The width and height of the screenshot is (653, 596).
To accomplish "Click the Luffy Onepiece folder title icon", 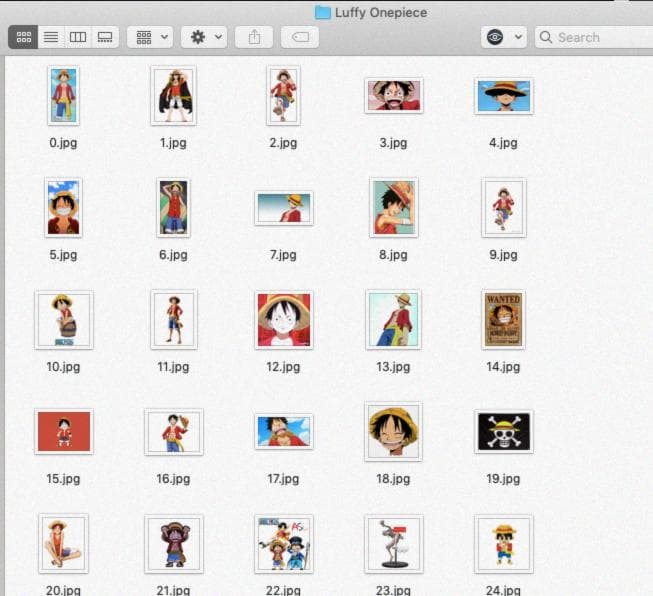I will tap(322, 12).
